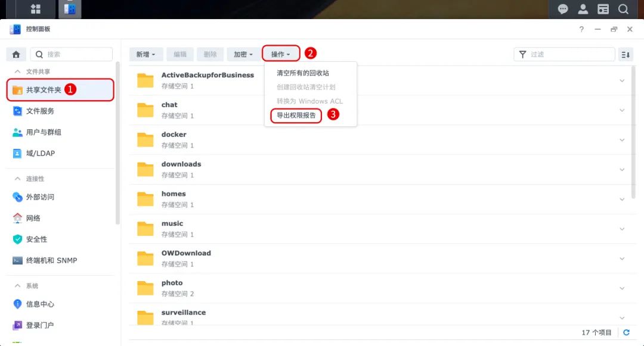The width and height of the screenshot is (644, 346).
Task: Open the widgets panel icon in taskbar
Action: tap(603, 9)
